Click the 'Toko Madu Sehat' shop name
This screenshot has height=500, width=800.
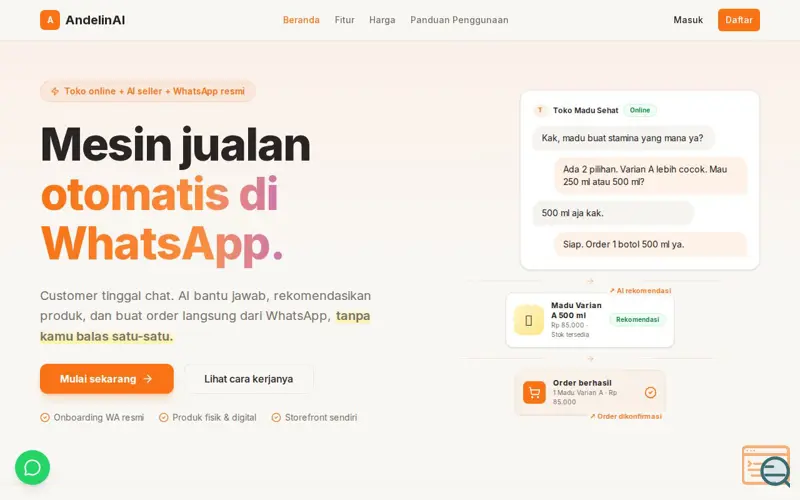pos(586,110)
